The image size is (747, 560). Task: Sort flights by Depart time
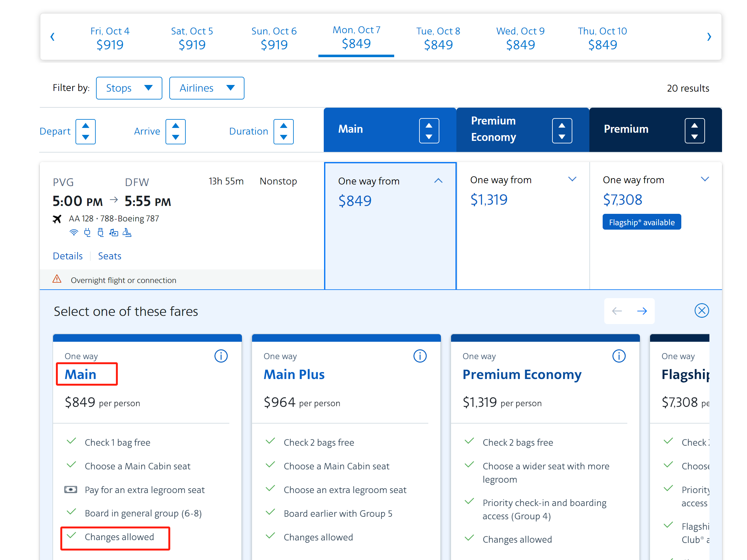85,131
